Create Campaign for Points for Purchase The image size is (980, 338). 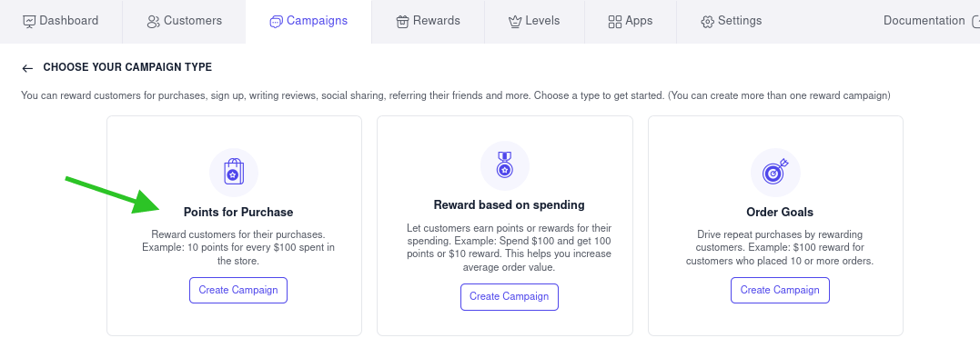click(x=238, y=290)
